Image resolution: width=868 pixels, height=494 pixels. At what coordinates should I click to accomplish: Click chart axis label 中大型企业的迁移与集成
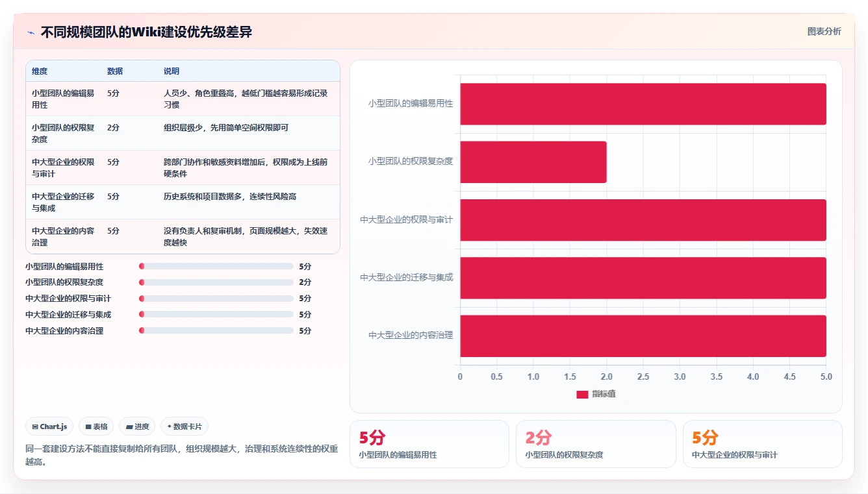pos(407,277)
